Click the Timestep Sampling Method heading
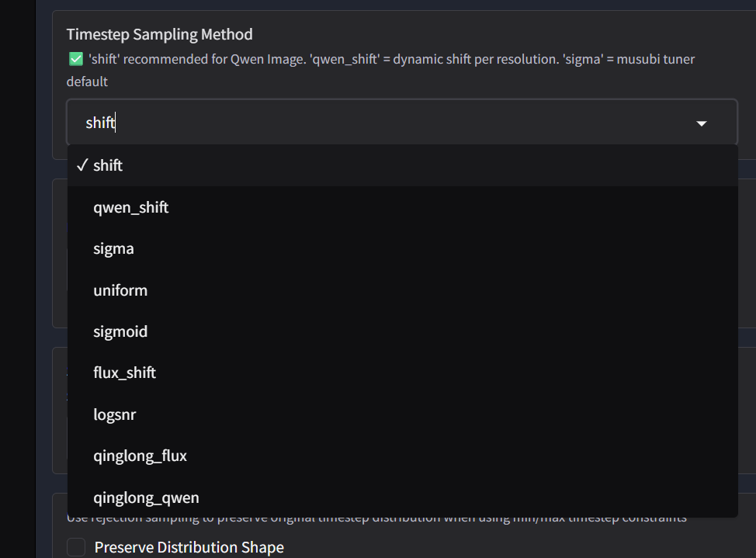756x558 pixels. tap(159, 34)
